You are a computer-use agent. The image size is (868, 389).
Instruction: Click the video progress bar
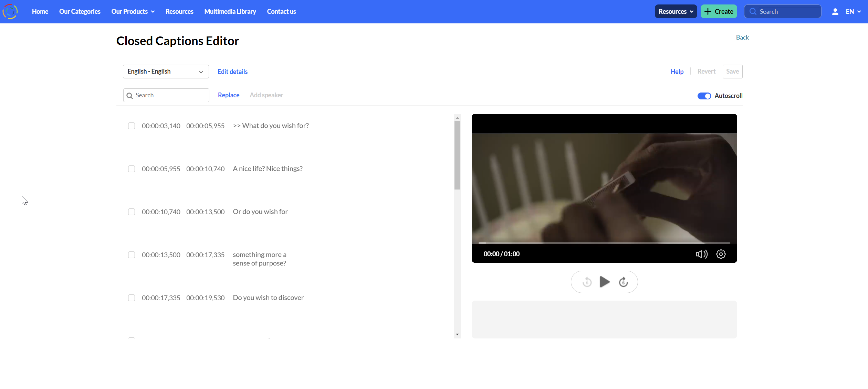(604, 243)
